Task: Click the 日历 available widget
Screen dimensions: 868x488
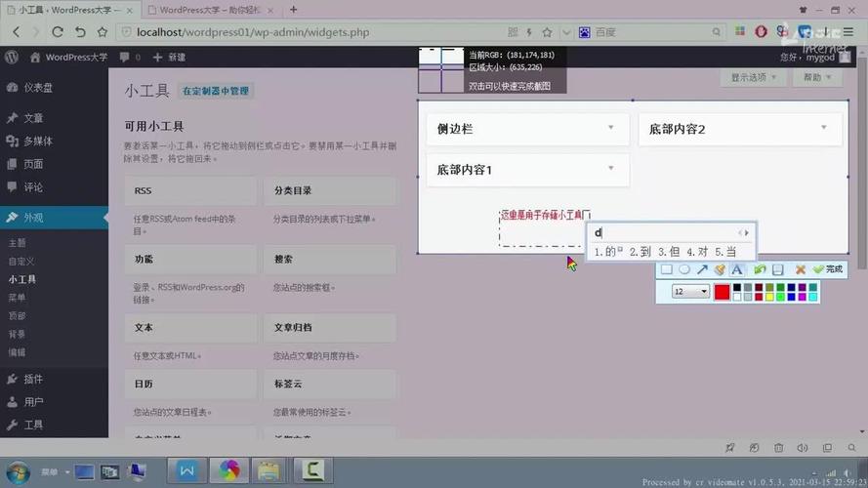Action: pos(190,384)
